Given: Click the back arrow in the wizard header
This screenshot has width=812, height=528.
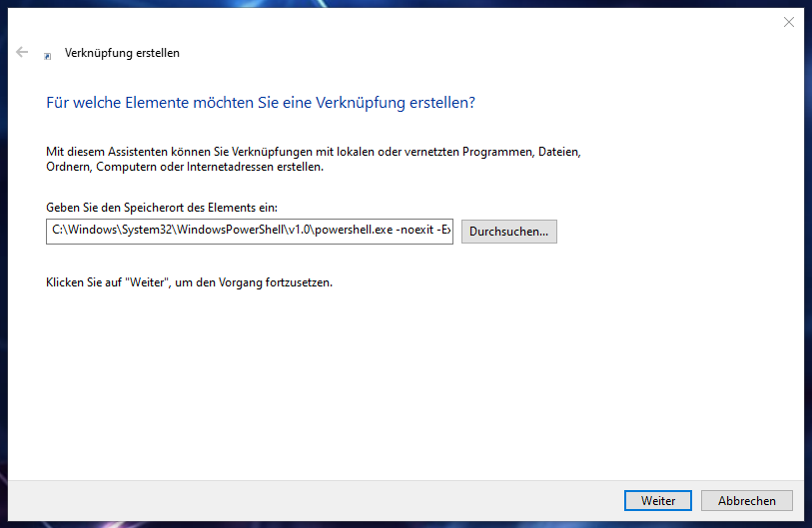Looking at the screenshot, I should [x=22, y=52].
